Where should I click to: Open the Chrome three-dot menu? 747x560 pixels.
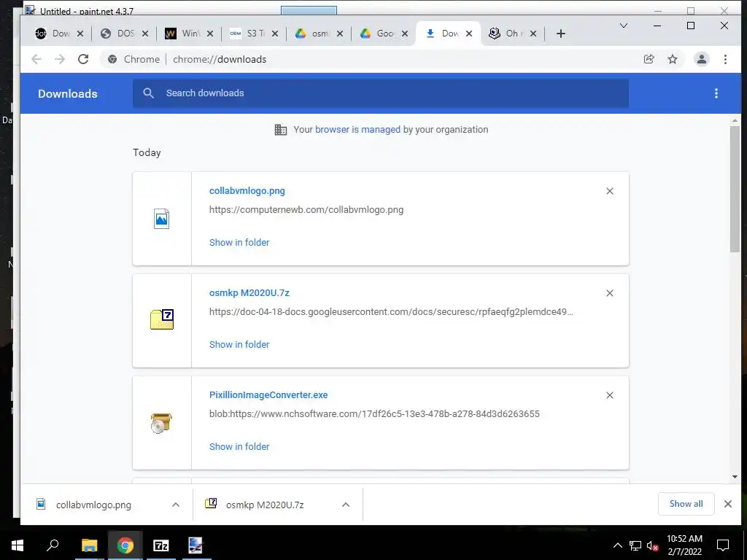pyautogui.click(x=725, y=59)
